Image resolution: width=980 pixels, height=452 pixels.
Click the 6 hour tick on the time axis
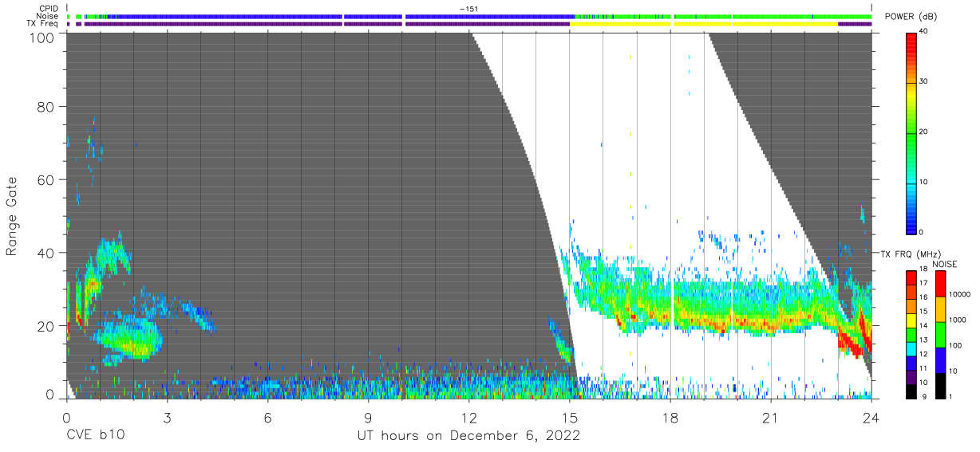tap(267, 417)
